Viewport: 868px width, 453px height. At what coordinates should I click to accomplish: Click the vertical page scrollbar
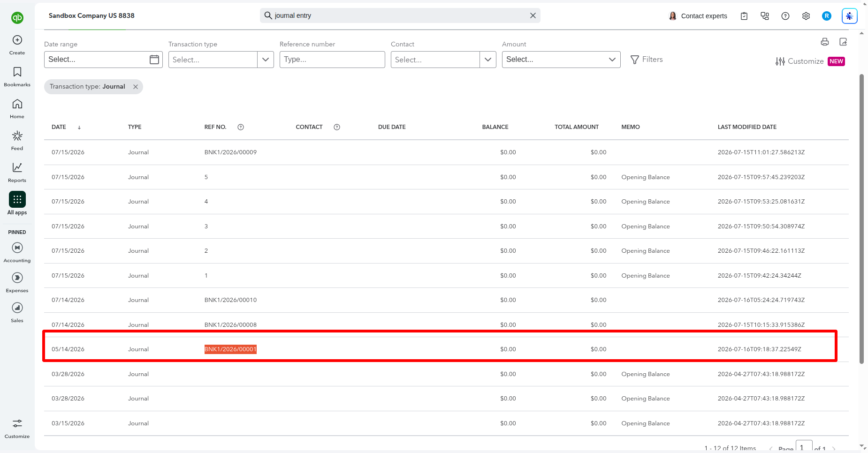tap(861, 219)
